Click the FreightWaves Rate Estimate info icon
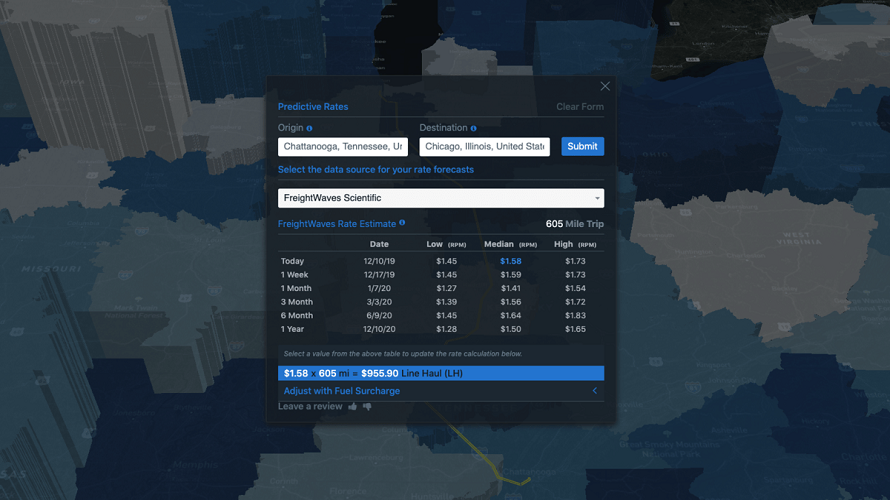The width and height of the screenshot is (890, 500). pos(402,223)
